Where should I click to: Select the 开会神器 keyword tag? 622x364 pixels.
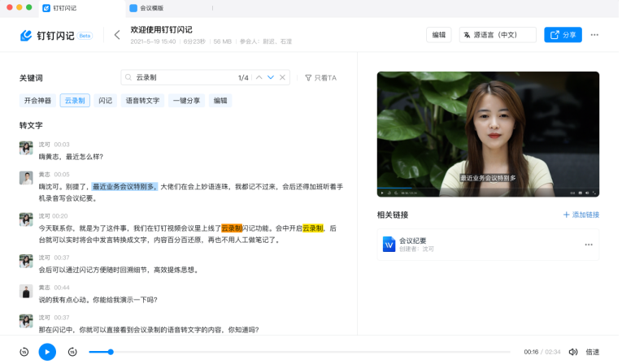37,101
